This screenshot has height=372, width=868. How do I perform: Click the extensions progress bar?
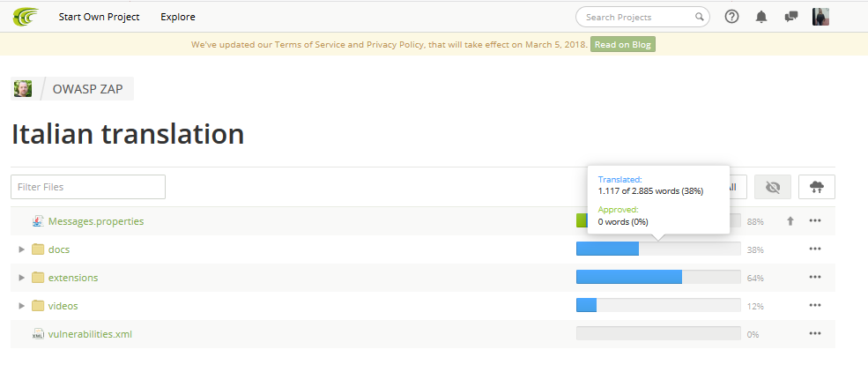pos(658,278)
